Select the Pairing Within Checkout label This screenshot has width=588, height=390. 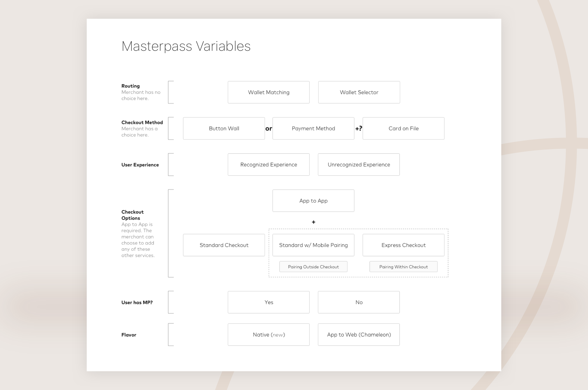click(404, 267)
